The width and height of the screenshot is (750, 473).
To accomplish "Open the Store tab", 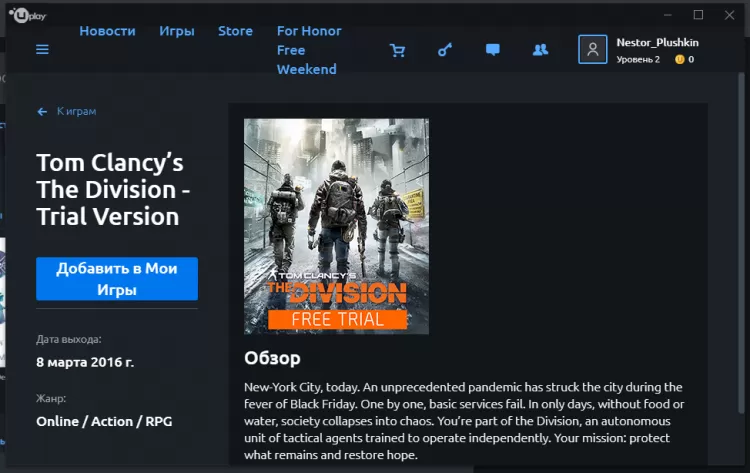I will click(235, 31).
